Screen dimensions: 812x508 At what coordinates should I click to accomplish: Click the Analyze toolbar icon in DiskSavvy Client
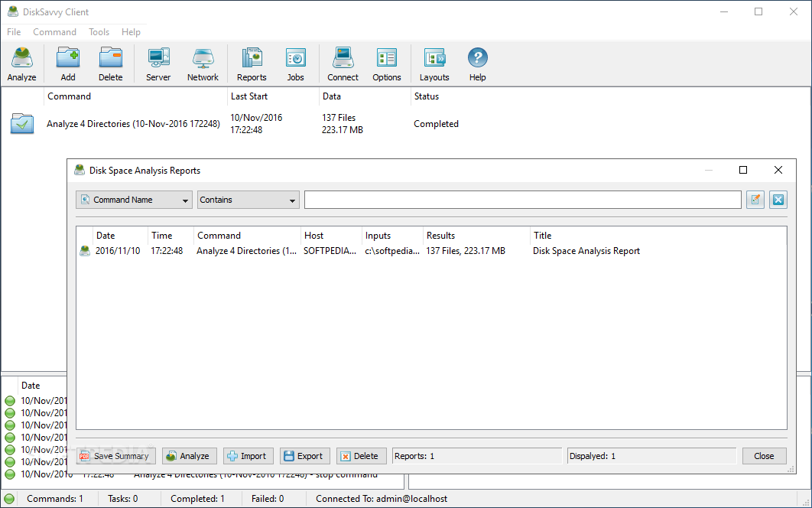point(21,64)
